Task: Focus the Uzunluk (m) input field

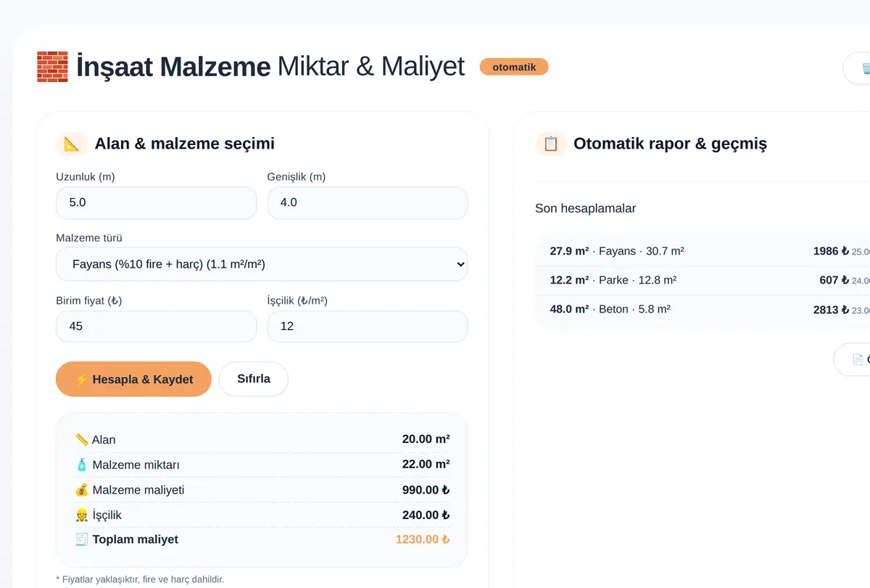Action: click(156, 203)
